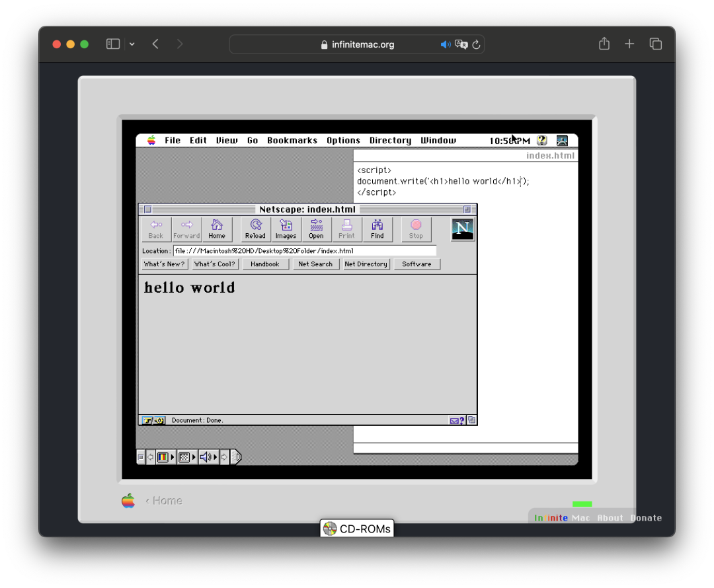Click the Control Strip right scroll arrow
The image size is (714, 588).
tap(225, 457)
